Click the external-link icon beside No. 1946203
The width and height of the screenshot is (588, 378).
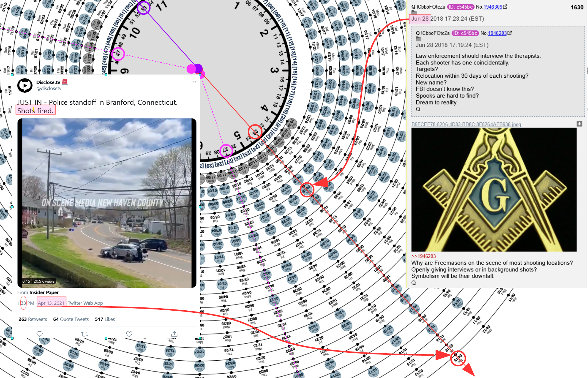(510, 33)
